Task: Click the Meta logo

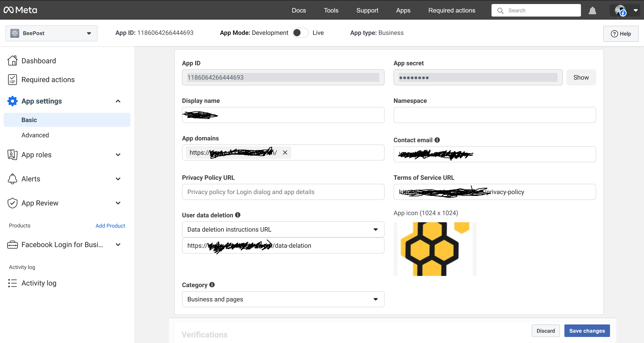Action: 20,10
